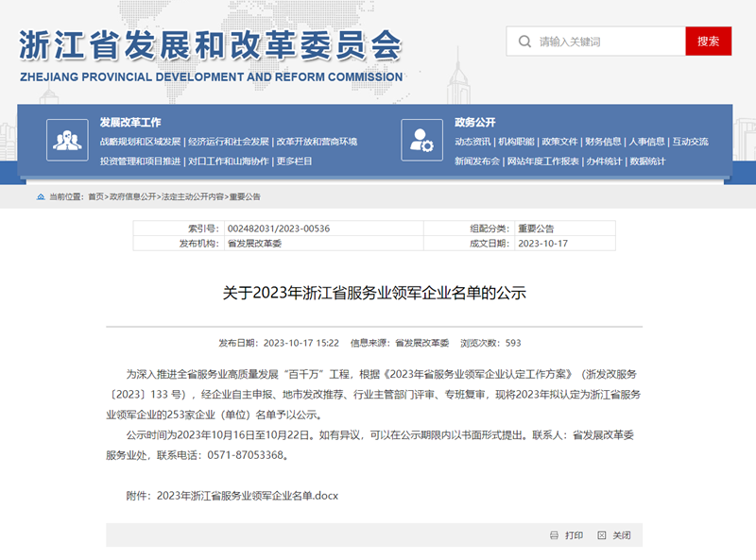Click the 政务公开 user-gear icon

pos(421,141)
